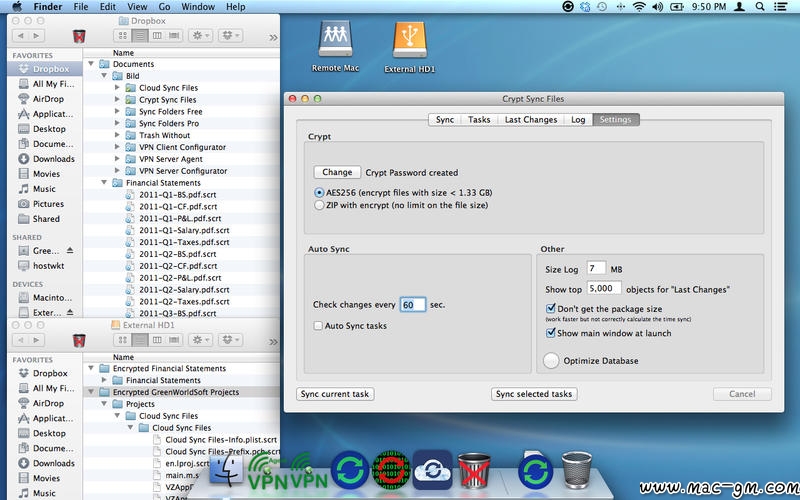The width and height of the screenshot is (800, 500).
Task: Collapse the Documents folder in Dropbox window
Action: coord(91,64)
